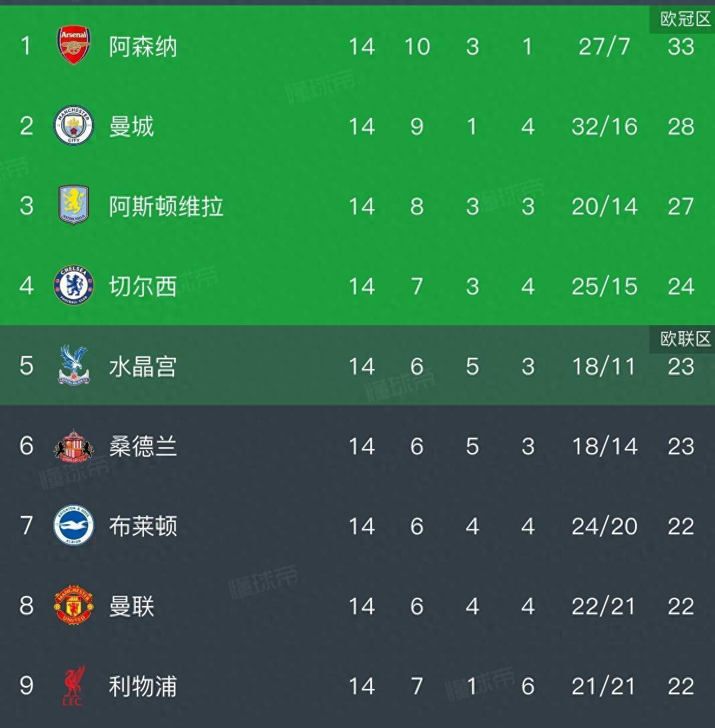Click the 阿斯顿维拉 team name
The image size is (715, 728).
[x=166, y=206]
